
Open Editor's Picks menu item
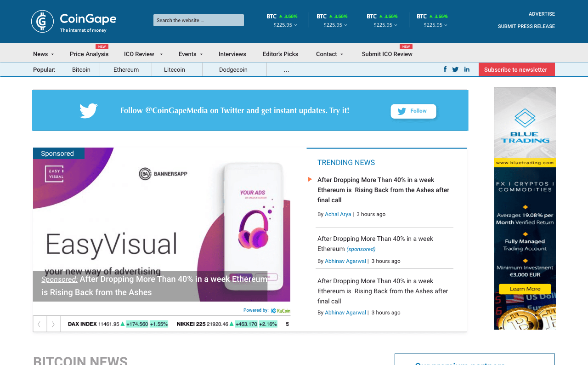(280, 54)
